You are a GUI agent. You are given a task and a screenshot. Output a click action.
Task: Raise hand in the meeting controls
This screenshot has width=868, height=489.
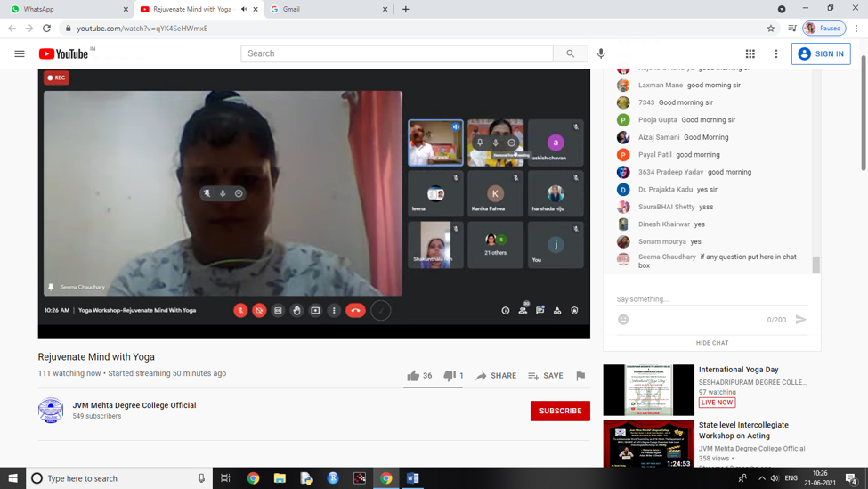pos(296,311)
